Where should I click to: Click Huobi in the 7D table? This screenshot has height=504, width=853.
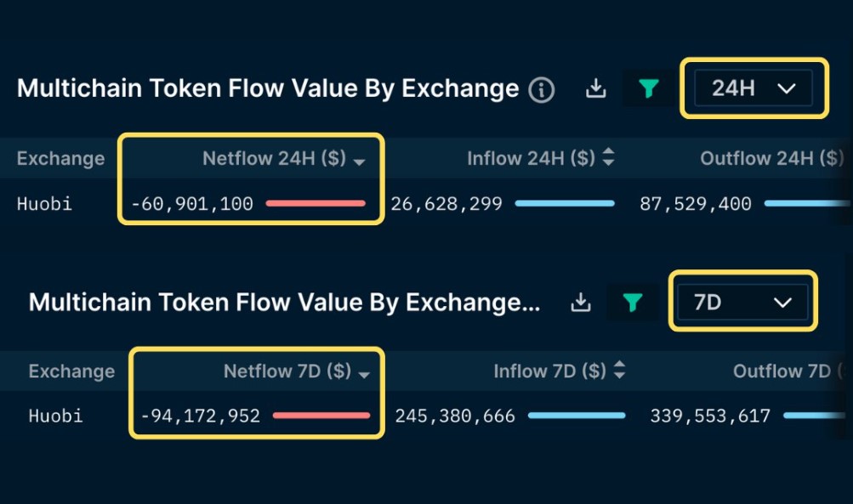coord(55,416)
